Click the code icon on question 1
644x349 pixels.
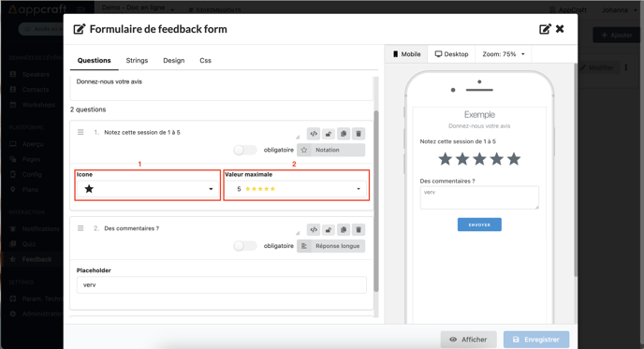tap(314, 134)
